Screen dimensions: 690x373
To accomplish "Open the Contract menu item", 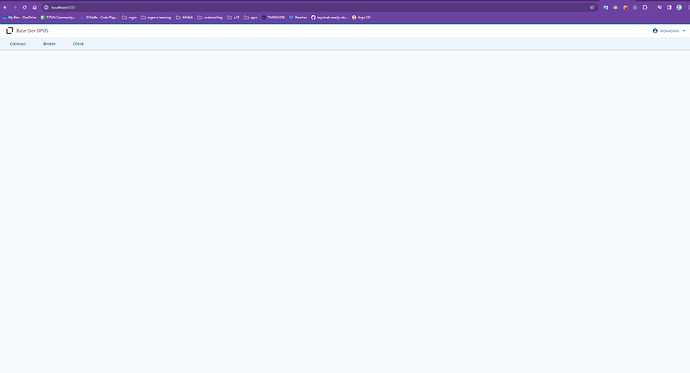I will 18,44.
